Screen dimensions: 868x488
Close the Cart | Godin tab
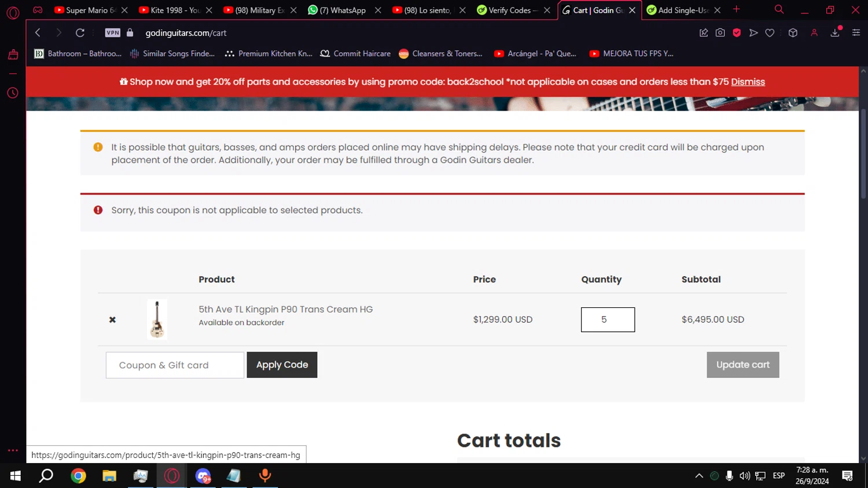632,10
